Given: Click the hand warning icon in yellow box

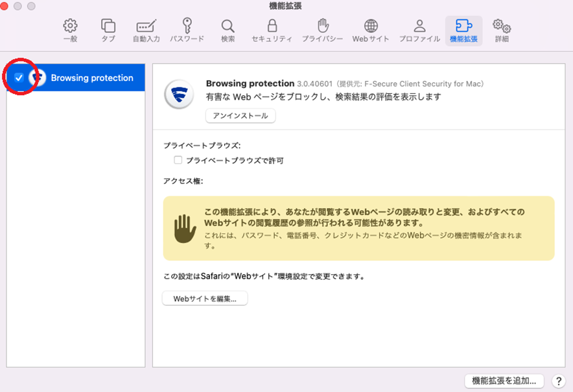Looking at the screenshot, I should (185, 229).
